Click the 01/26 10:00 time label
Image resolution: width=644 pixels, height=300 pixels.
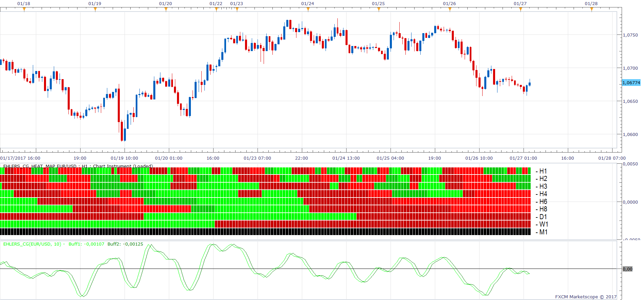coord(479,158)
